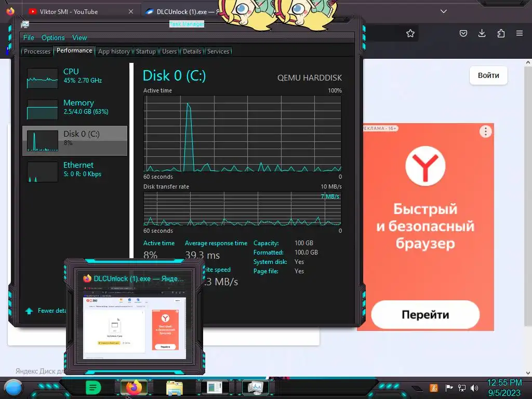The width and height of the screenshot is (532, 399).
Task: Switch to the Processes tab
Action: [37, 51]
